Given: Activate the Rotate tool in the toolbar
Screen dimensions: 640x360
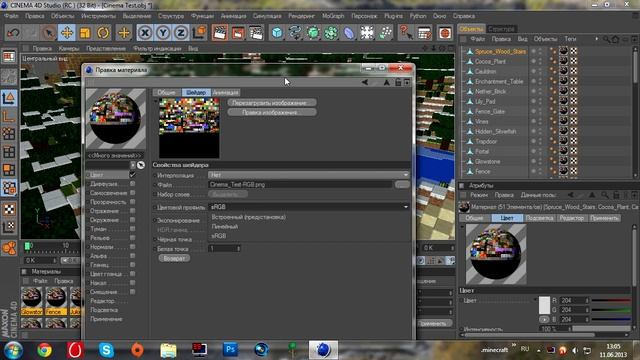Looking at the screenshot, I should 103,33.
